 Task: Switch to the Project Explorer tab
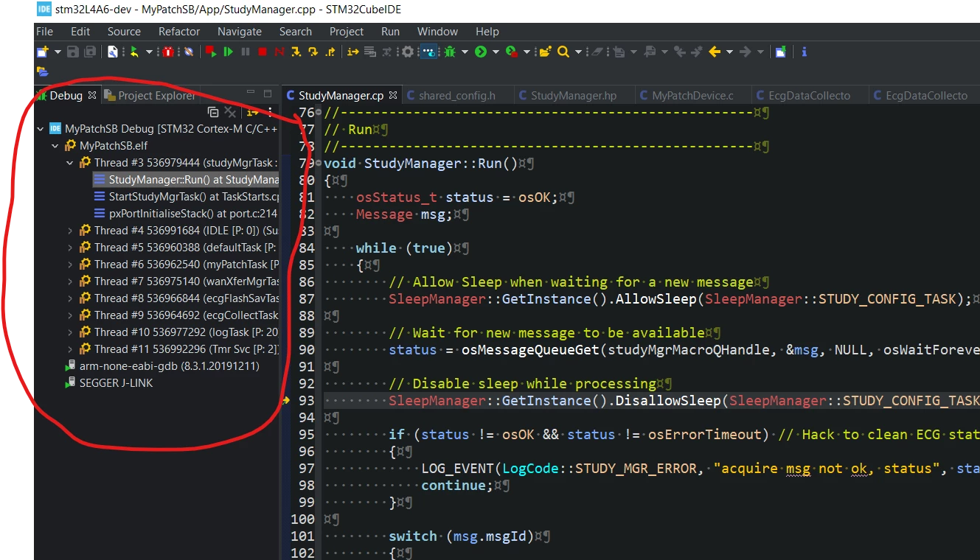click(150, 95)
